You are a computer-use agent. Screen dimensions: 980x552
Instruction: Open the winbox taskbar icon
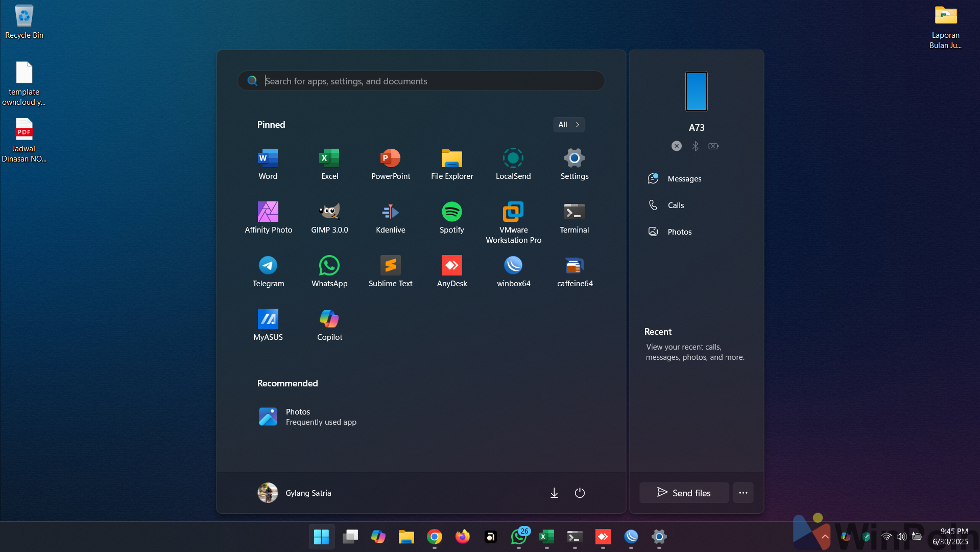pos(631,537)
